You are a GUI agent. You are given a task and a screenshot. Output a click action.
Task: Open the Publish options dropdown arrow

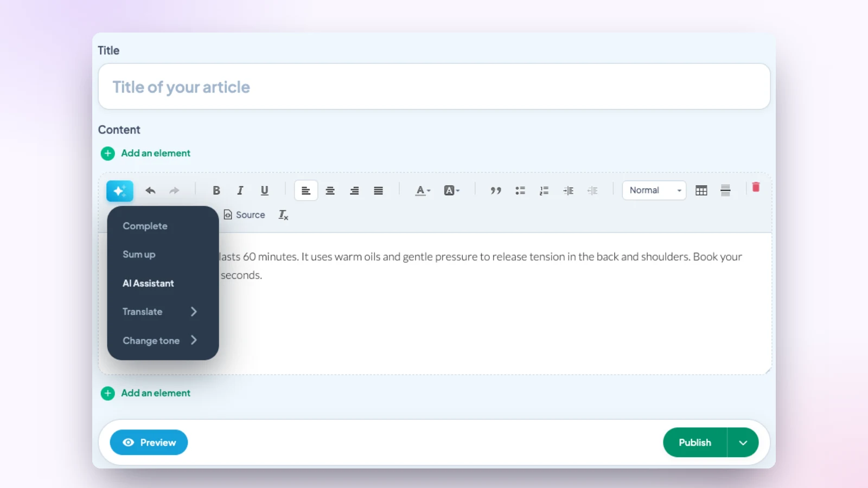coord(743,442)
